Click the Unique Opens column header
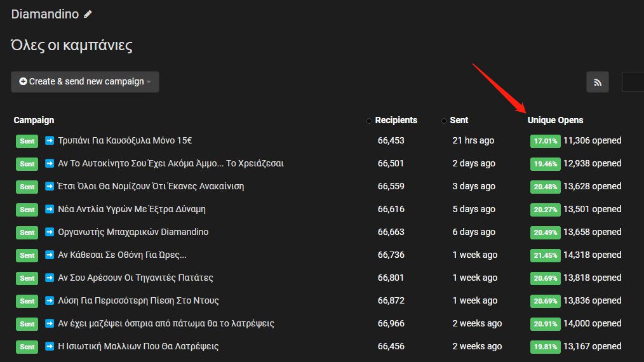 click(x=555, y=120)
